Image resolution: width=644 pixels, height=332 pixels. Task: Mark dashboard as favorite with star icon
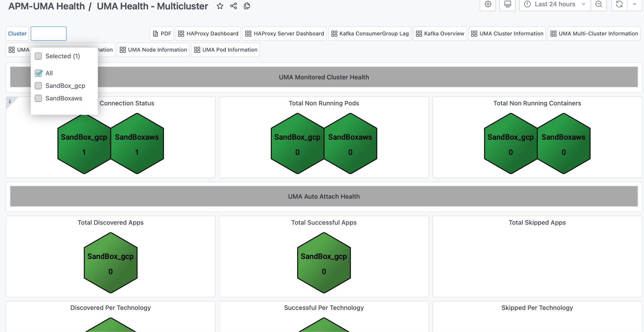click(x=220, y=6)
